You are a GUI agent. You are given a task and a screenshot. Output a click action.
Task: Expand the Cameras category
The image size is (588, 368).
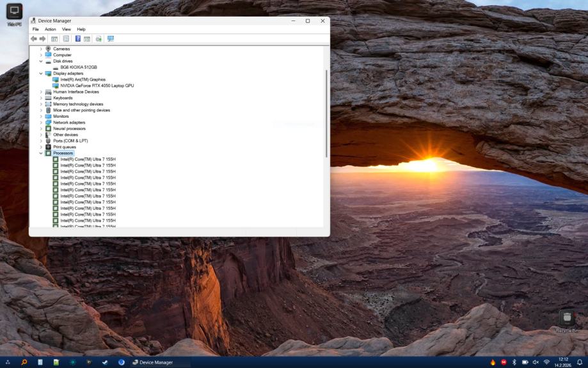(x=41, y=49)
